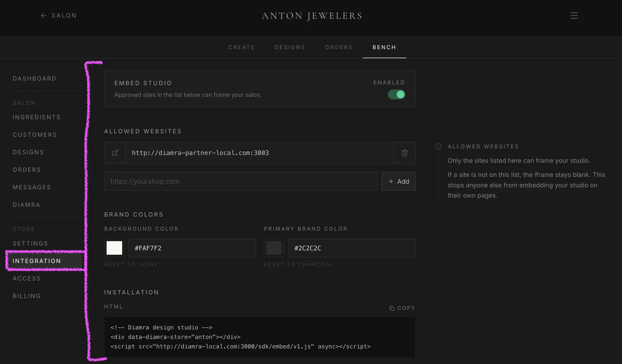Open Customers in the sidebar
The height and width of the screenshot is (364, 622).
[x=35, y=135]
